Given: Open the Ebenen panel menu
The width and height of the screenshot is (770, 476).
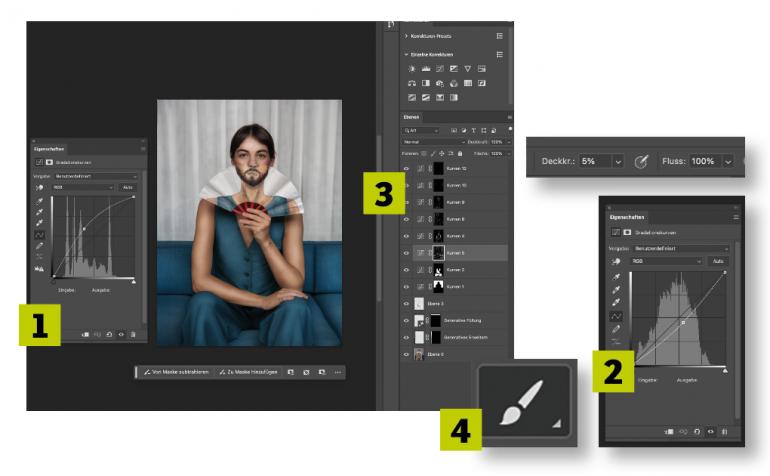Looking at the screenshot, I should pyautogui.click(x=509, y=117).
